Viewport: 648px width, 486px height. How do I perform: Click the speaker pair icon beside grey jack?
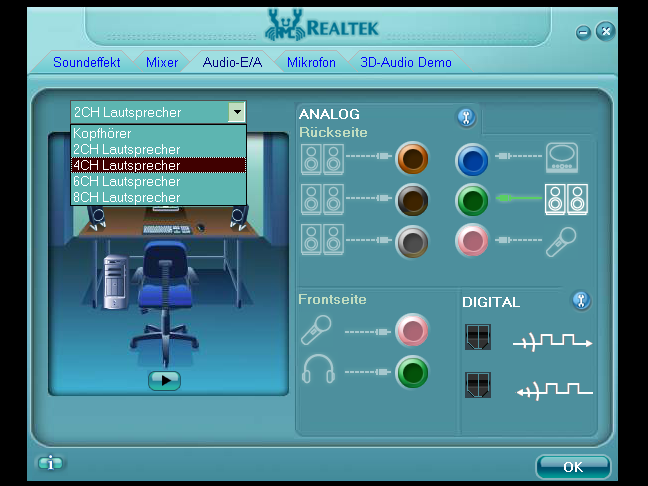pos(322,239)
